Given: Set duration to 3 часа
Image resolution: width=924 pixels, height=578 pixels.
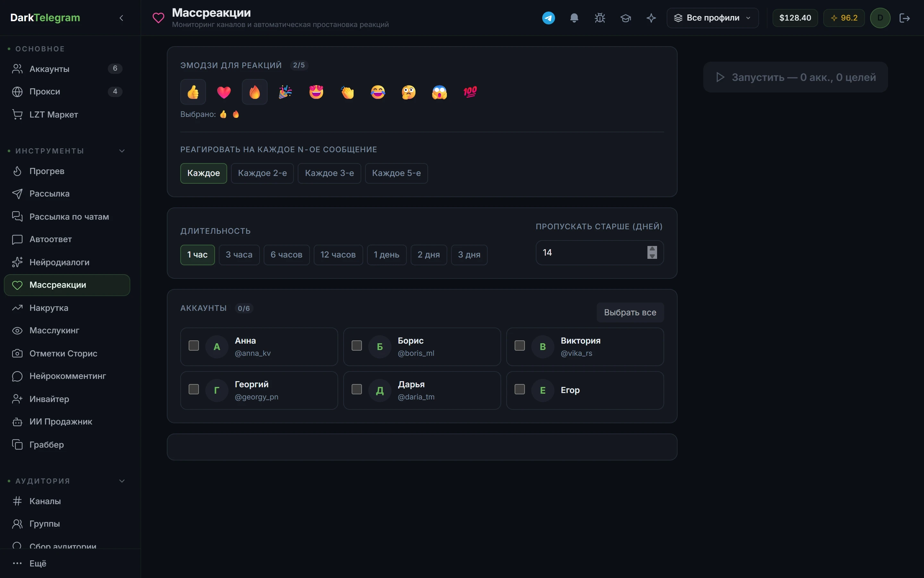Looking at the screenshot, I should (x=239, y=255).
